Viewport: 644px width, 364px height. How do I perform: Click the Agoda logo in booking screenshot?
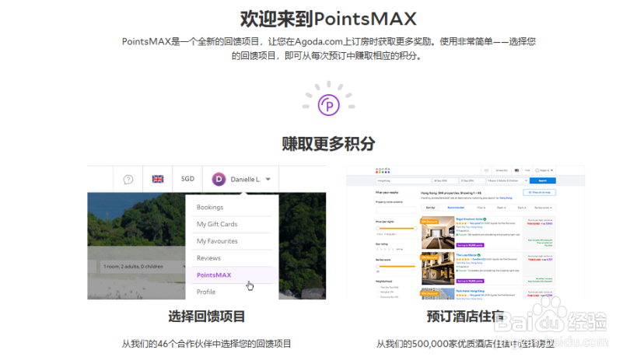point(383,170)
